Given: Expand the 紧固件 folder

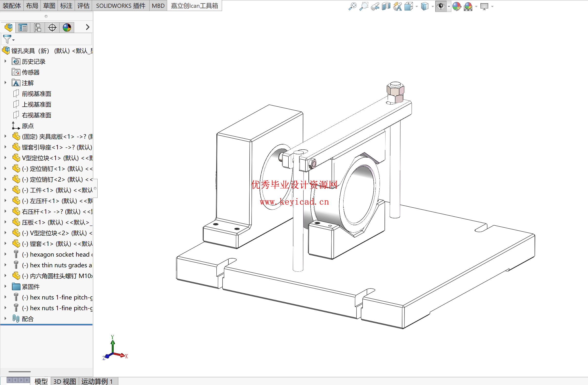Looking at the screenshot, I should [5, 287].
